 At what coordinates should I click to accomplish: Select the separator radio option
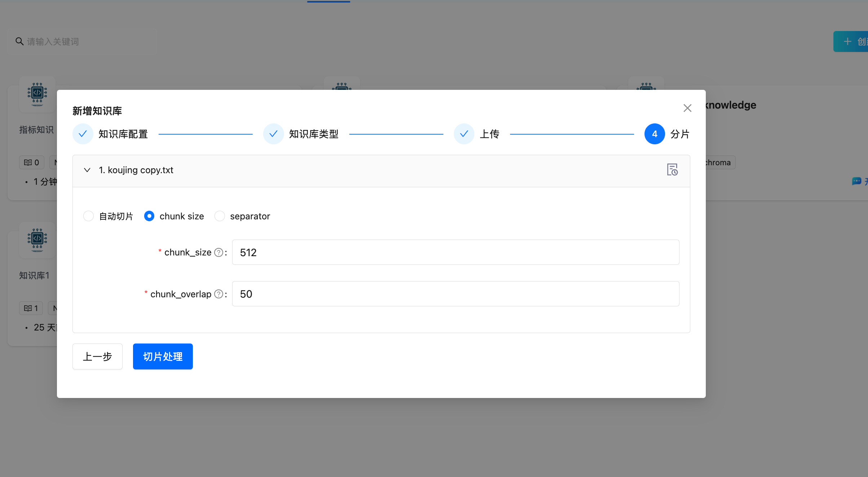220,216
